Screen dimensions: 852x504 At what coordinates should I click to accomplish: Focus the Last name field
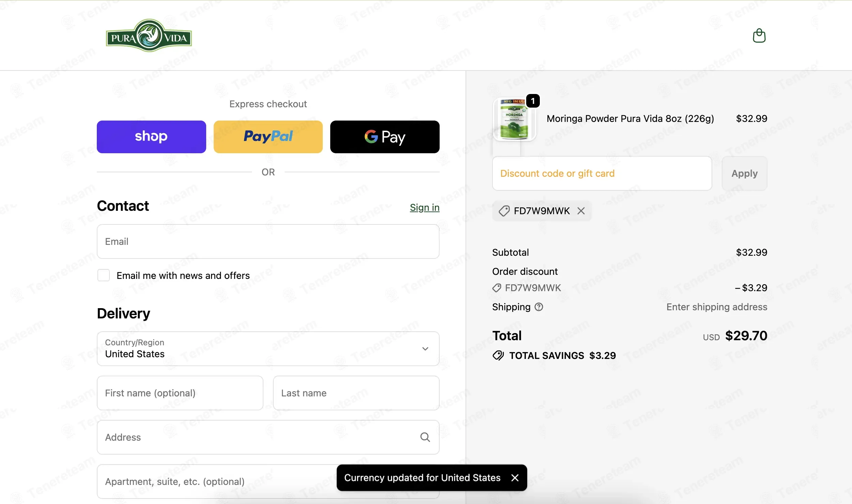click(356, 393)
